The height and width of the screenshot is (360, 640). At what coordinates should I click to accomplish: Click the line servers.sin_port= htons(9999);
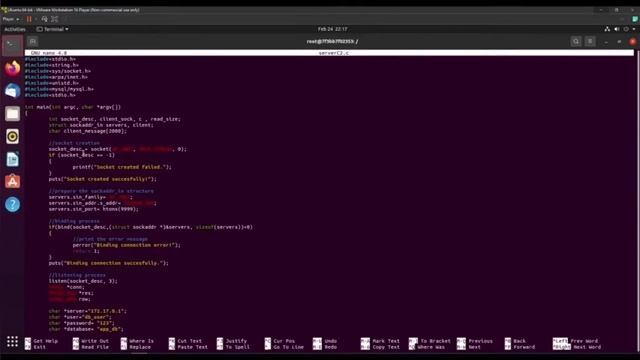(x=93, y=209)
